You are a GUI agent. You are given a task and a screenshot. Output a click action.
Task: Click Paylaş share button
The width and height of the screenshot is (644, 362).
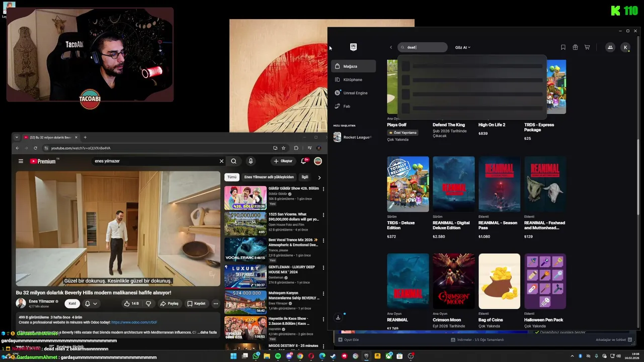tap(170, 304)
